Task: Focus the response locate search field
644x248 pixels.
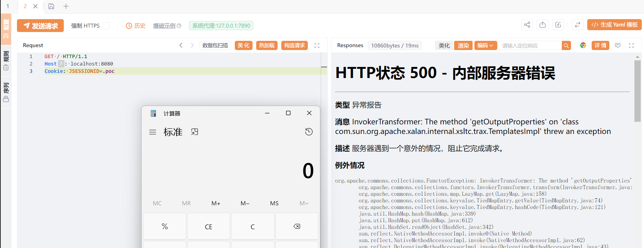Action: 530,46
